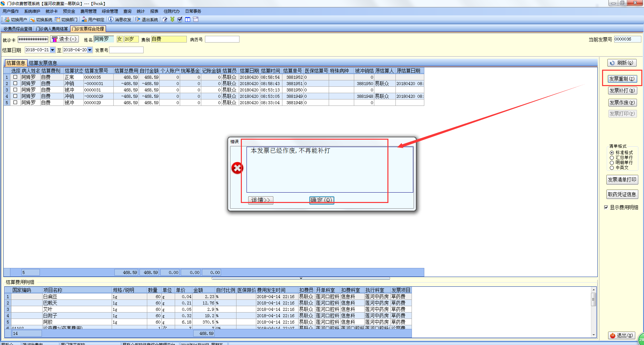Click the 发票号 input field
The image size is (644, 345).
pos(126,50)
